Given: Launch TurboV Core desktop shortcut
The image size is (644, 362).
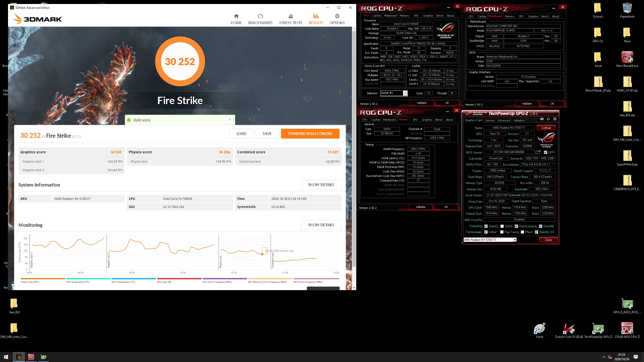Looking at the screenshot, I should [x=569, y=330].
